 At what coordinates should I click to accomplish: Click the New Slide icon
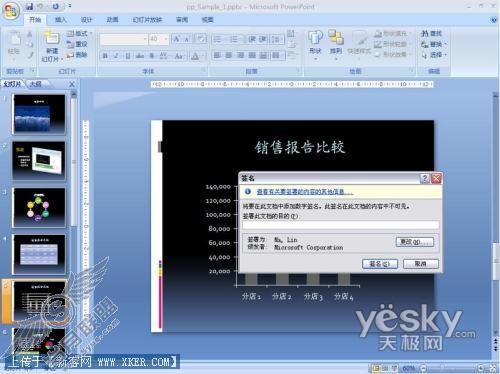[52, 38]
